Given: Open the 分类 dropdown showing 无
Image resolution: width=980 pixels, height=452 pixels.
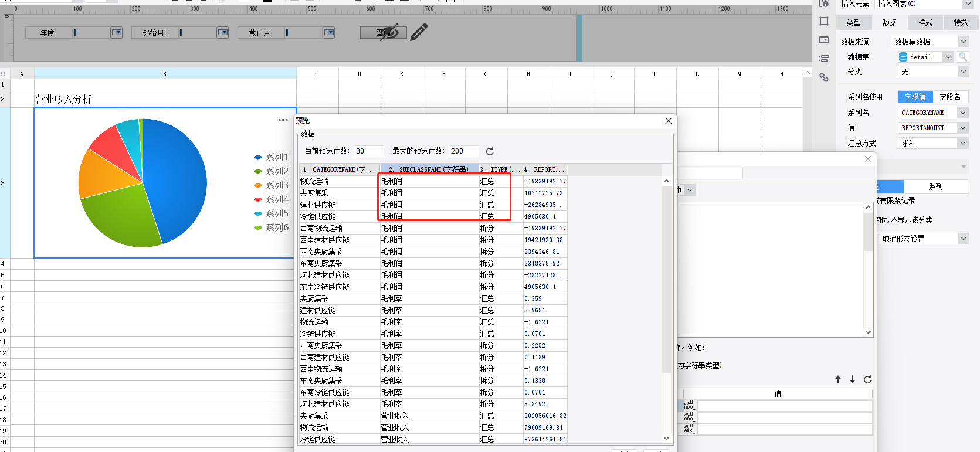Looking at the screenshot, I should click(x=963, y=72).
